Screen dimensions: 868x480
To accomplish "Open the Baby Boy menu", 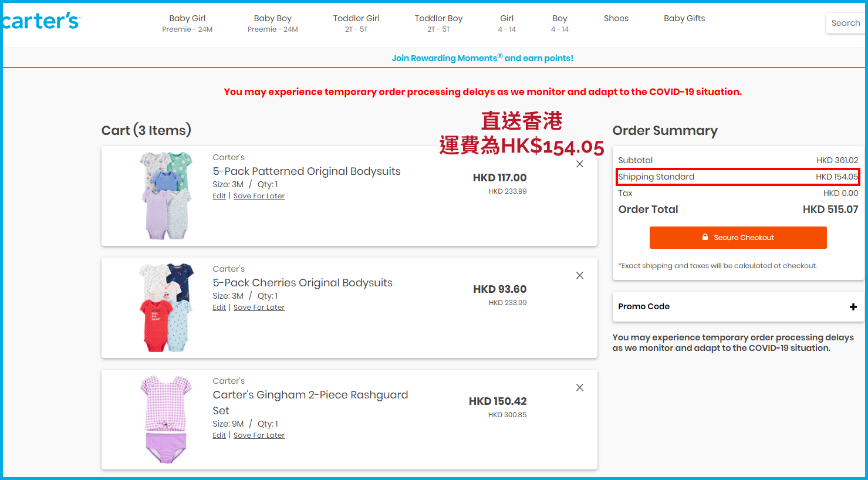I will click(x=272, y=23).
